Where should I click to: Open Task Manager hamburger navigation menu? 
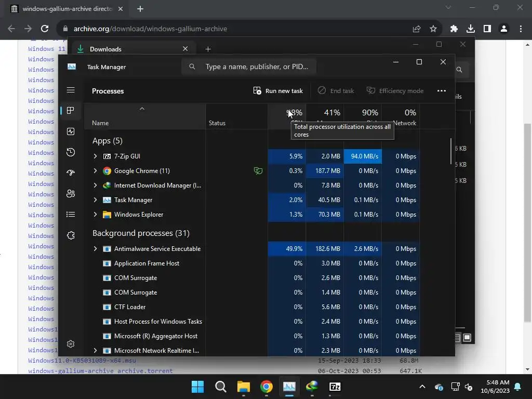71,90
